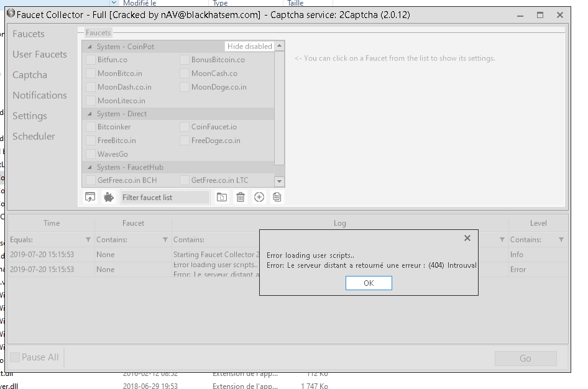The height and width of the screenshot is (389, 588).
Task: Click the Faucet column header
Action: tap(133, 223)
